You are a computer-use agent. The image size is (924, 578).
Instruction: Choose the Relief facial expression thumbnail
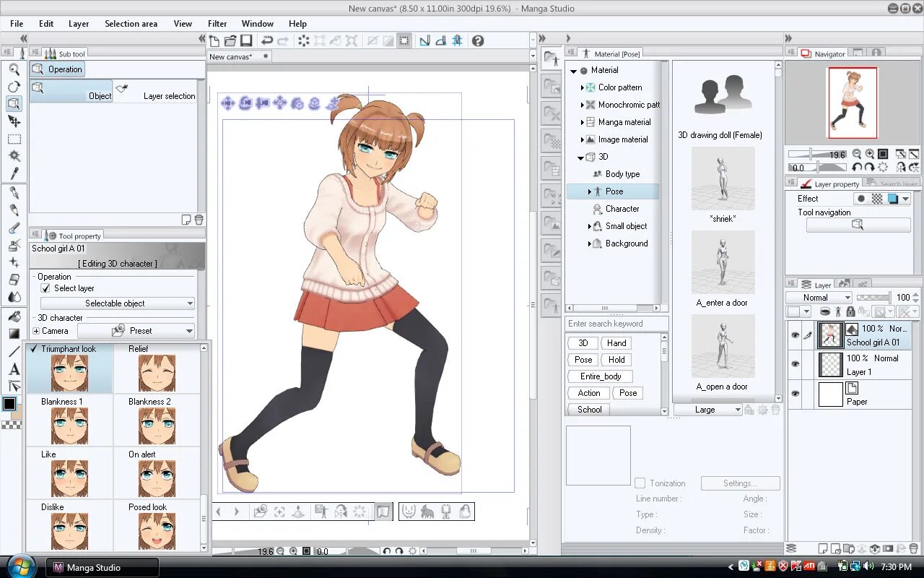157,368
